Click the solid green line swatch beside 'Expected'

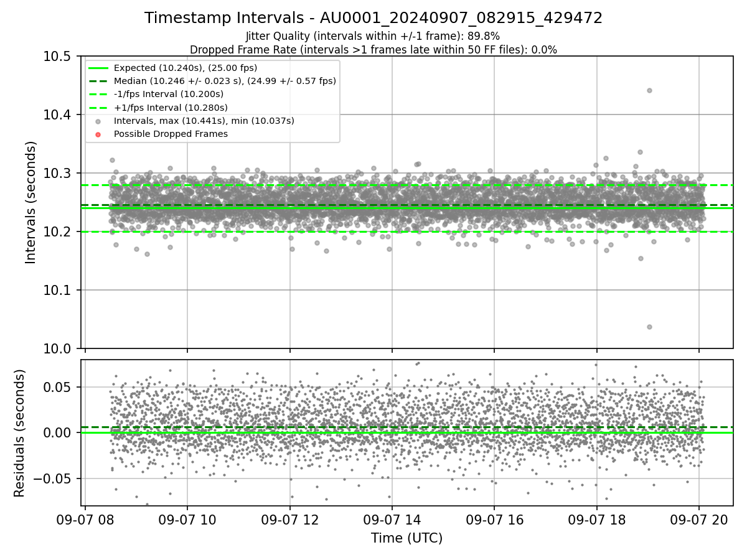pos(99,68)
